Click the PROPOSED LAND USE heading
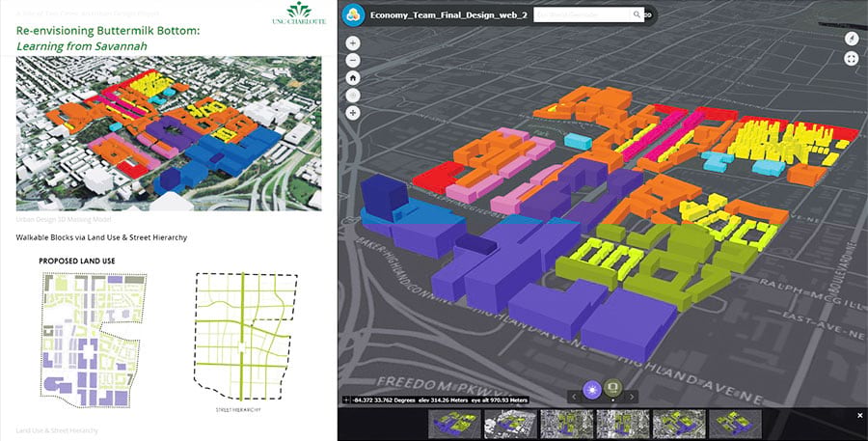This screenshot has width=868, height=441. 77,261
